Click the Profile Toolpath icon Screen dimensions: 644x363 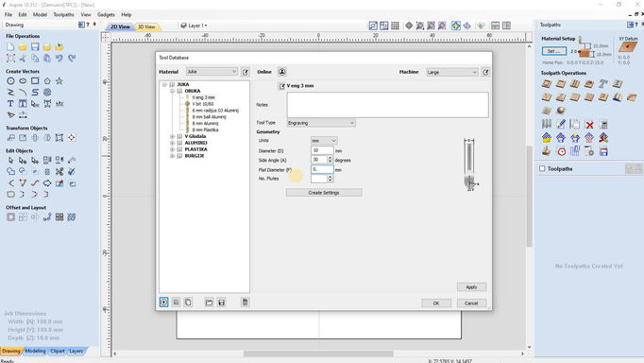[546, 84]
